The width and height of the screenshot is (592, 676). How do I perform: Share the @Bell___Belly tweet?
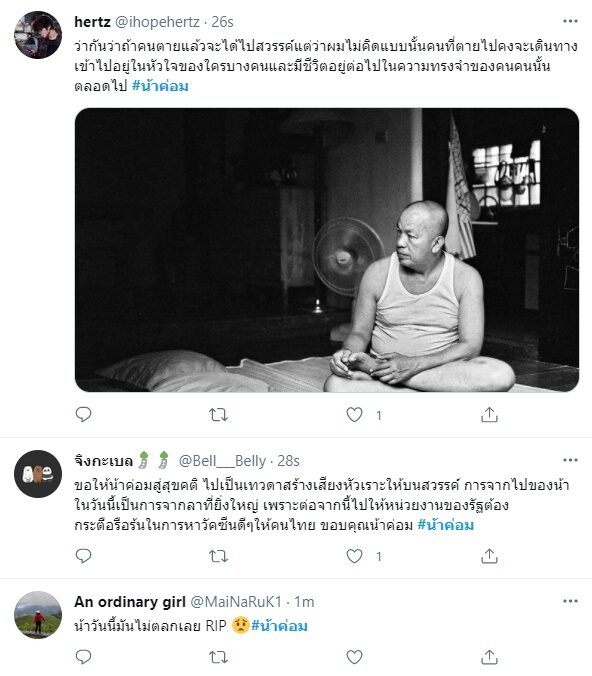point(489,556)
